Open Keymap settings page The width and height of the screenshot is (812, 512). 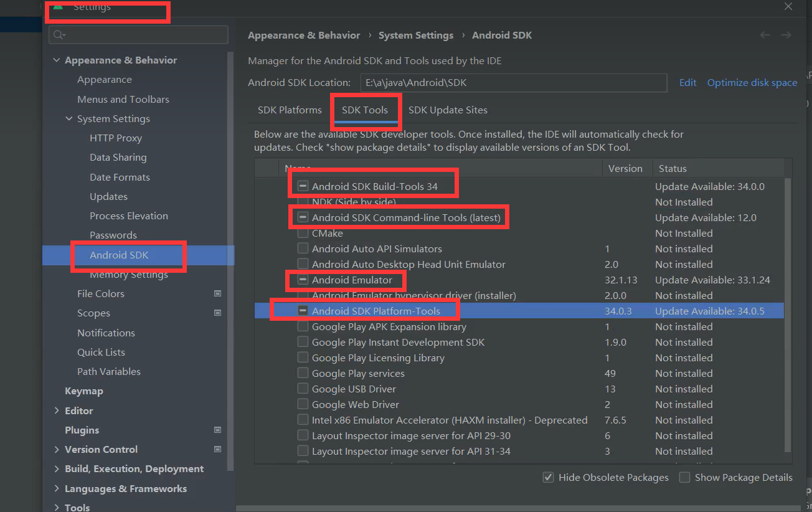pos(84,391)
